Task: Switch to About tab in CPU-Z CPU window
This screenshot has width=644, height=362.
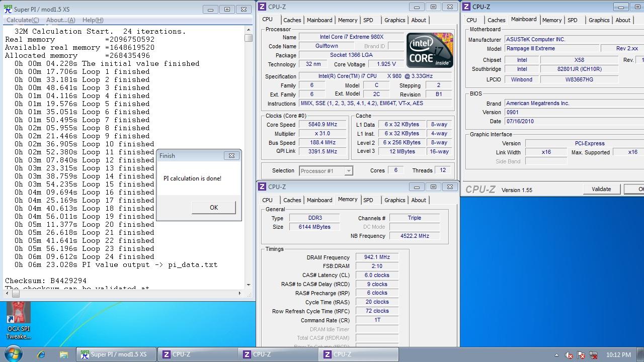Action: pyautogui.click(x=419, y=20)
